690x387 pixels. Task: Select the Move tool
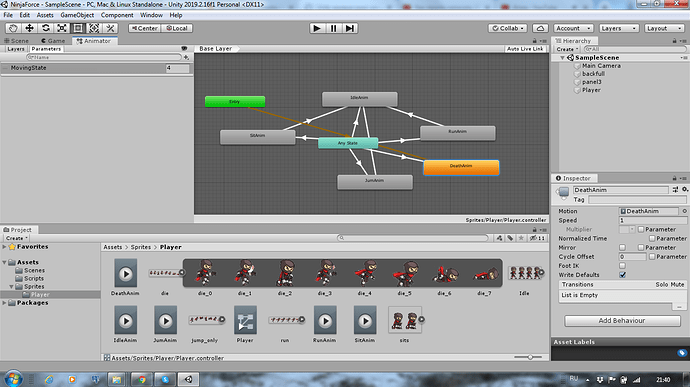29,28
